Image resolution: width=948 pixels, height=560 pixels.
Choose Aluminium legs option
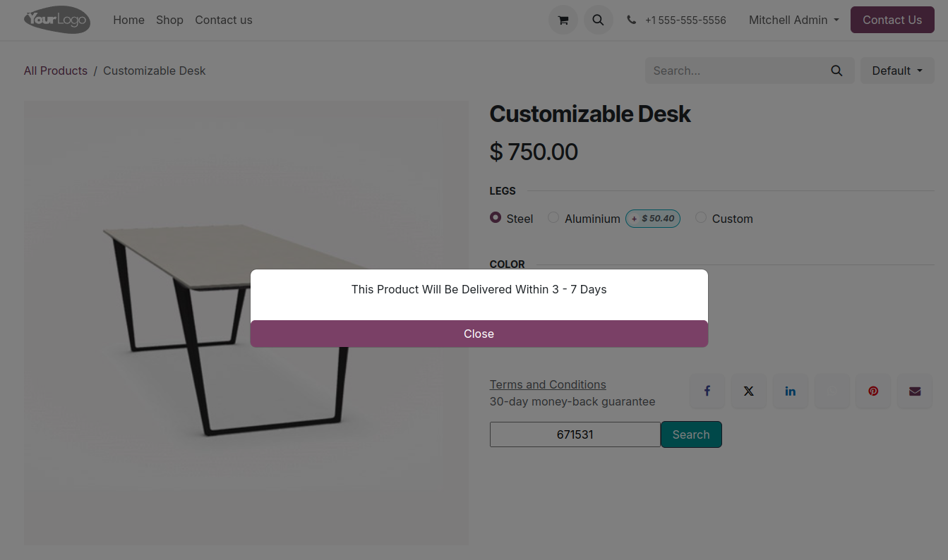(x=553, y=218)
